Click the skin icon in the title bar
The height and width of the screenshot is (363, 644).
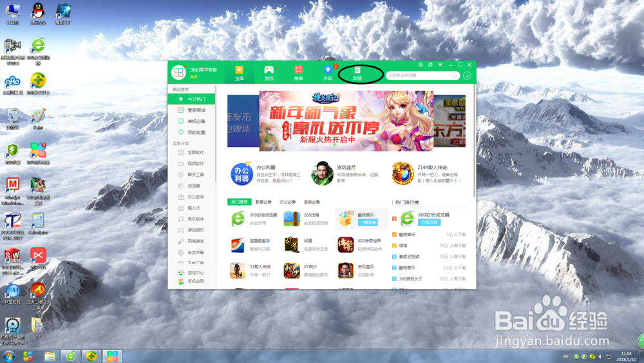[421, 64]
